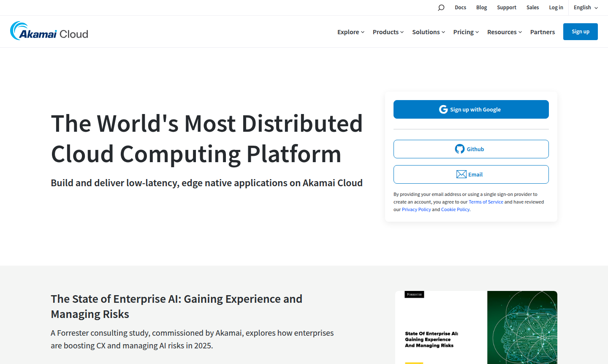Image resolution: width=608 pixels, height=364 pixels.
Task: Click the GitHub logo icon
Action: tap(459, 149)
